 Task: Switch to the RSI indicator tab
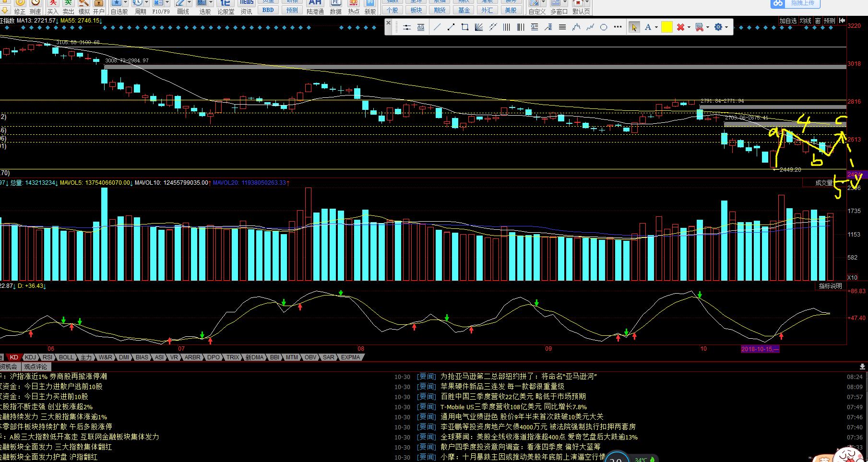point(48,357)
